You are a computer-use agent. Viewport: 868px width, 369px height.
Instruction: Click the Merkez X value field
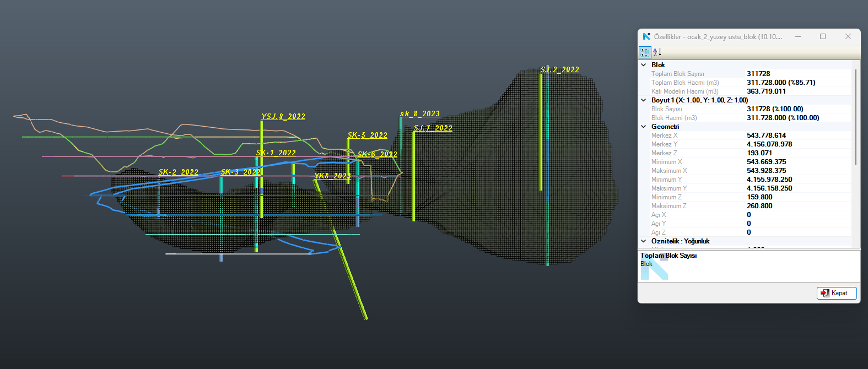click(766, 135)
